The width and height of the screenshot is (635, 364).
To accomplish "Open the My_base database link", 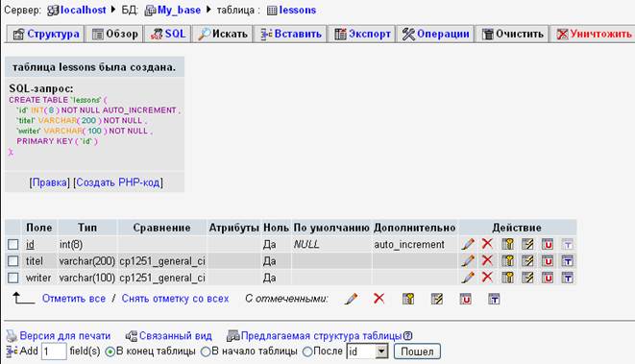I will click(x=179, y=11).
